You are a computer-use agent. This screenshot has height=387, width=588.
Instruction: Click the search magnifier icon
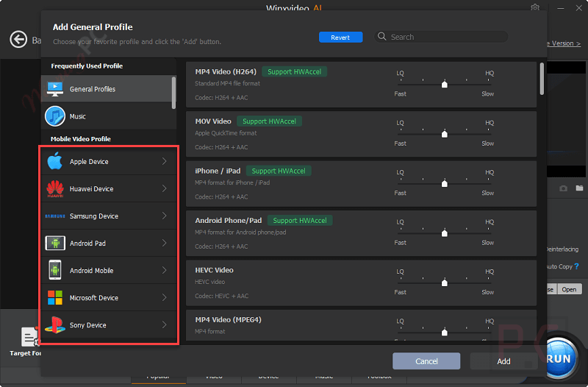381,36
